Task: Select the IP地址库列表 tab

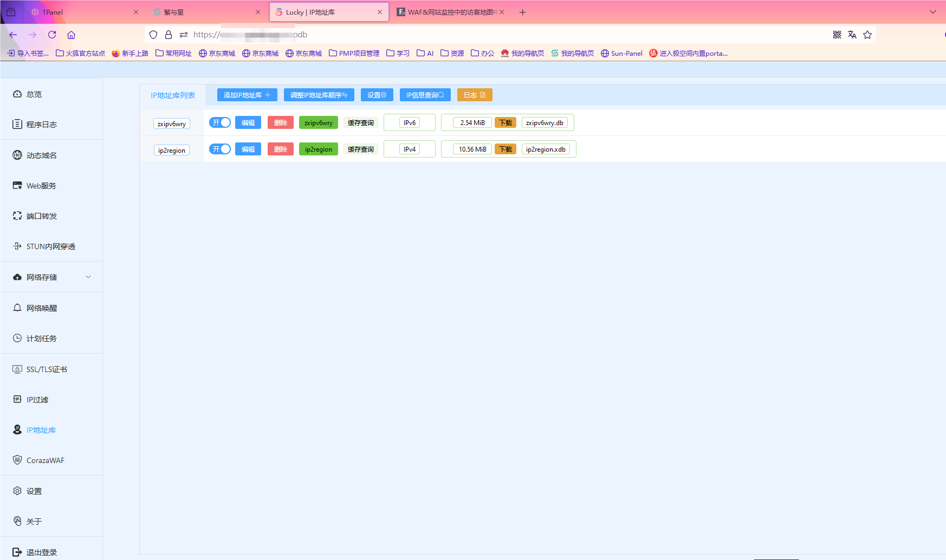Action: tap(173, 95)
